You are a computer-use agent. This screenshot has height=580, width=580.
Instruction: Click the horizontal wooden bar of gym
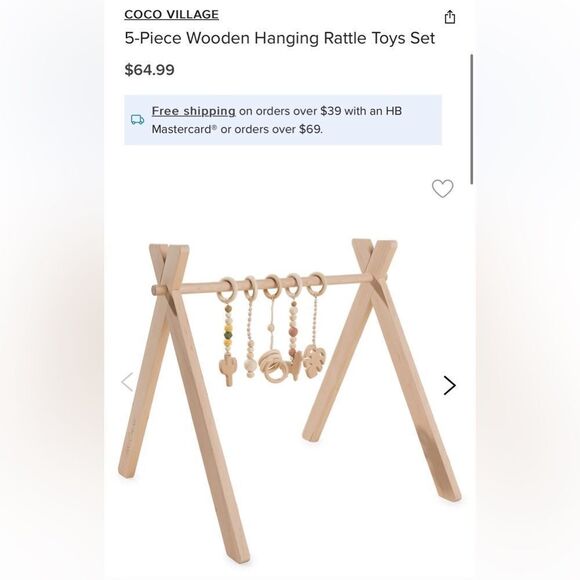point(270,284)
